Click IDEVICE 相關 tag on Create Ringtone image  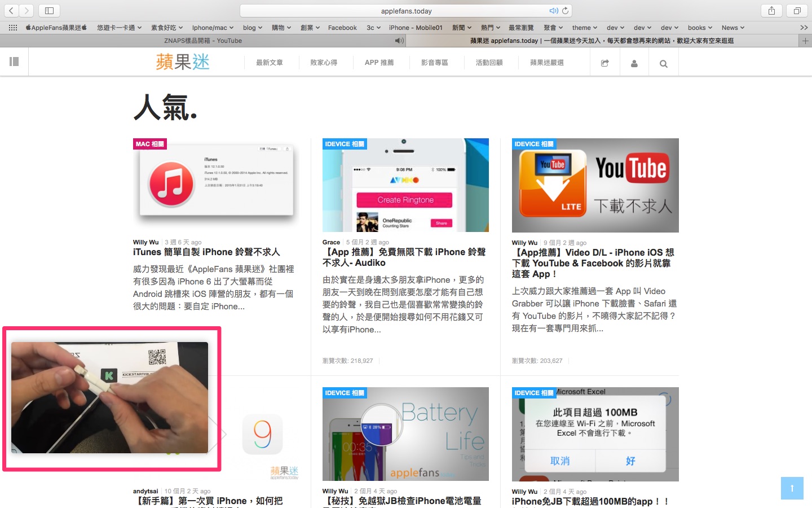tap(345, 144)
